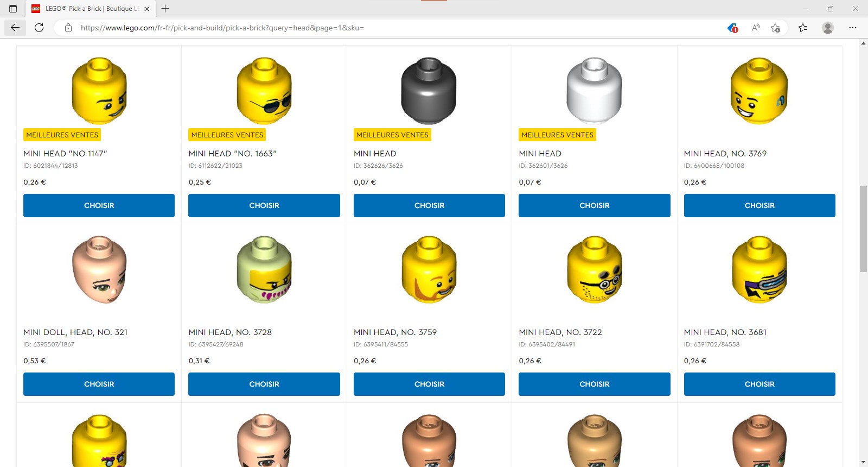Close the LEGO Pick a Brick tab

pos(146,9)
